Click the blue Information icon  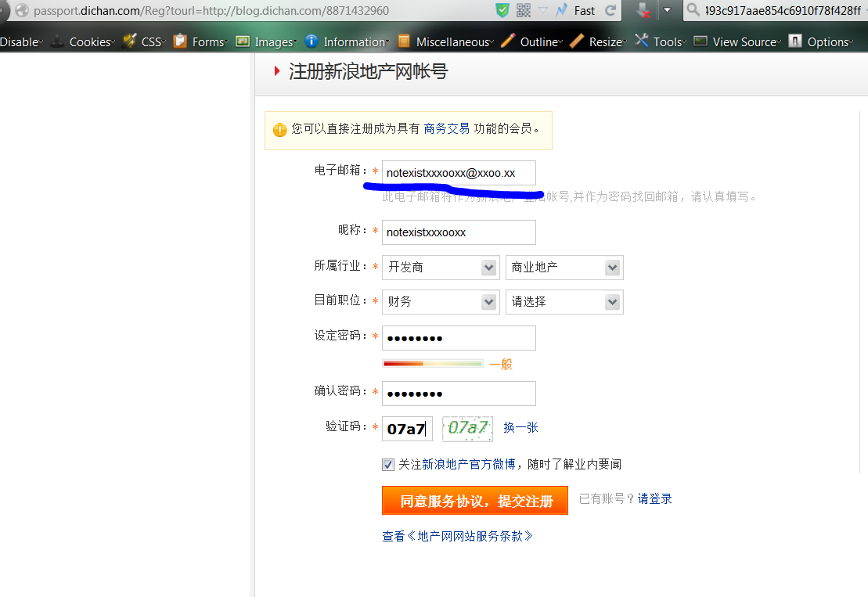point(312,41)
